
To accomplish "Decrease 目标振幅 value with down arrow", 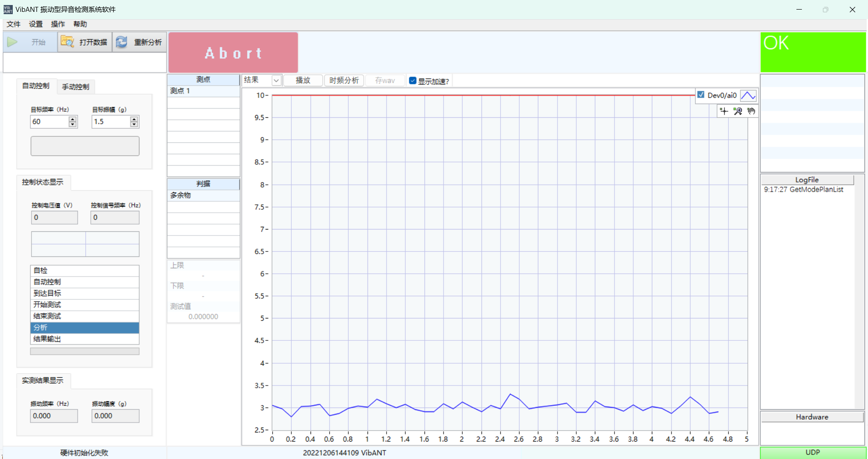I will tap(134, 124).
